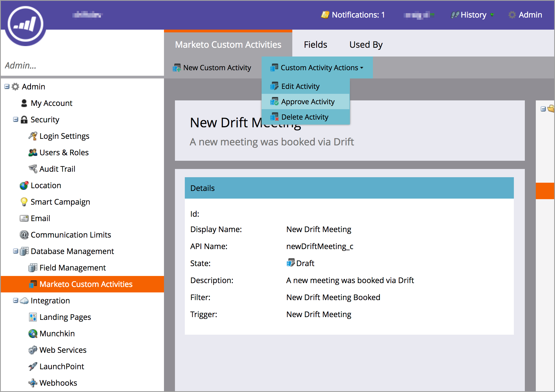
Task: Click the New Custom Activity icon
Action: point(177,67)
